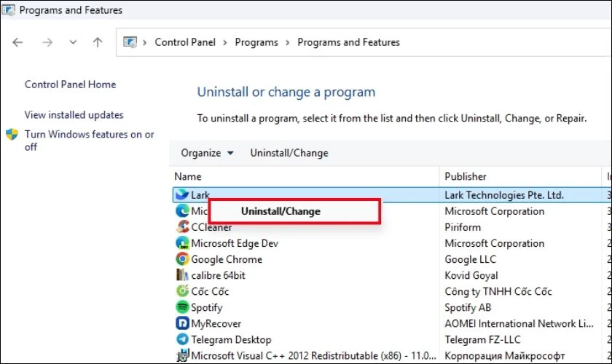
Task: Select the Cốc Cốc entry
Action: click(x=210, y=291)
